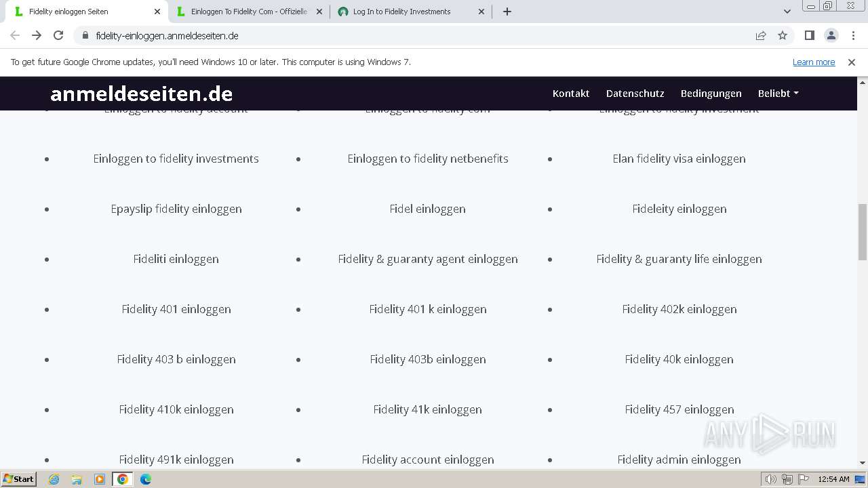Click the lock icon in address bar
868x488 pixels.
pos(85,36)
